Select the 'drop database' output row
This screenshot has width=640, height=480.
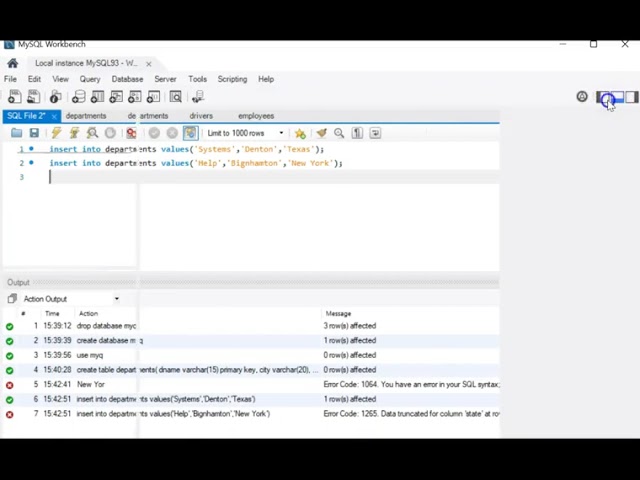(x=251, y=326)
